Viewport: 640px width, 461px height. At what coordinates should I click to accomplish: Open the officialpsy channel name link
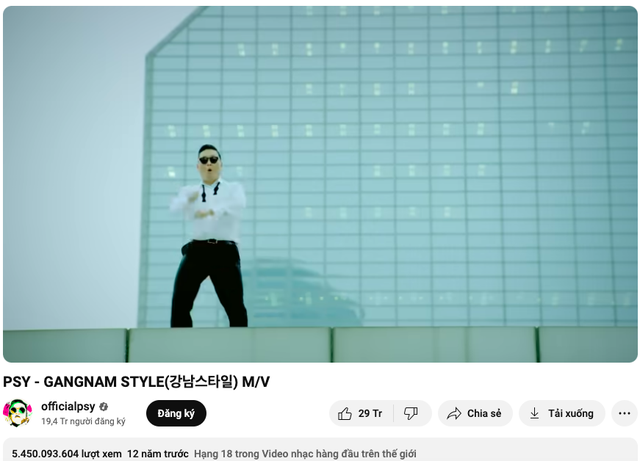(68, 407)
